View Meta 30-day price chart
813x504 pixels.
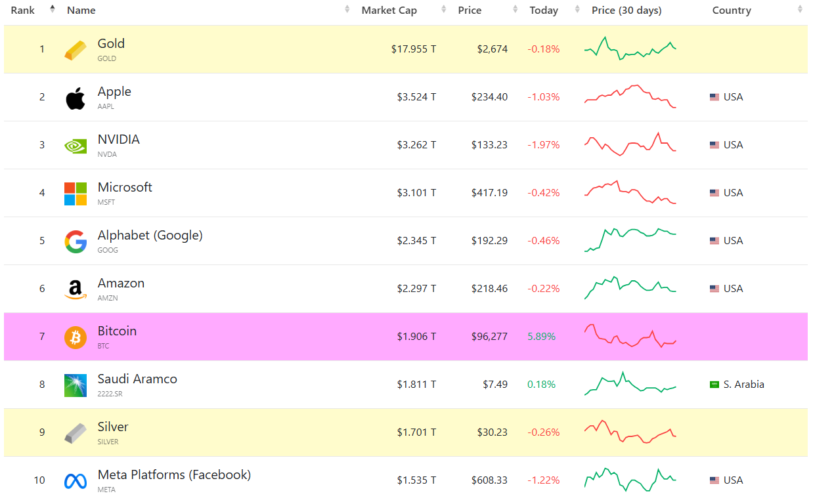pos(630,480)
